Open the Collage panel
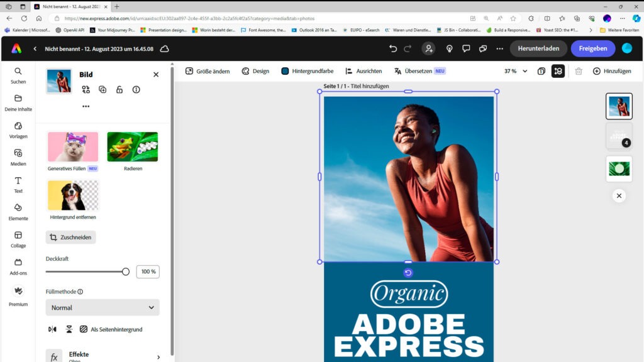The height and width of the screenshot is (362, 644). 18,239
